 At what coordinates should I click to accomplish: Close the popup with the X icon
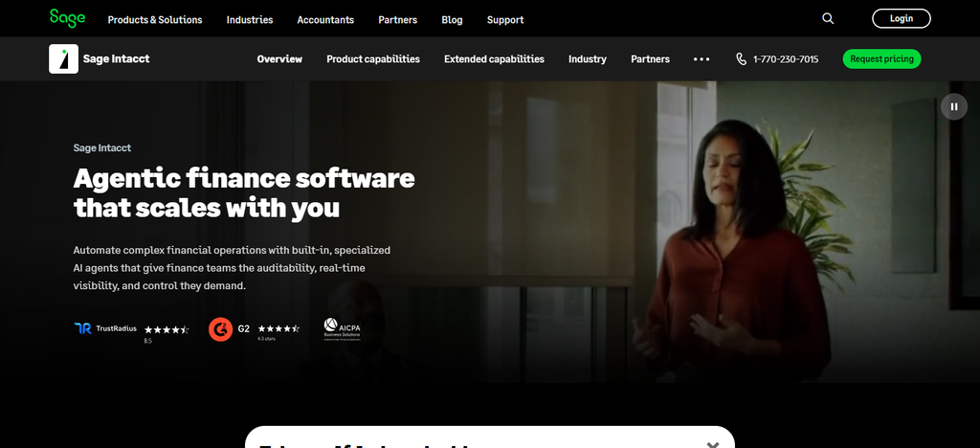712,444
